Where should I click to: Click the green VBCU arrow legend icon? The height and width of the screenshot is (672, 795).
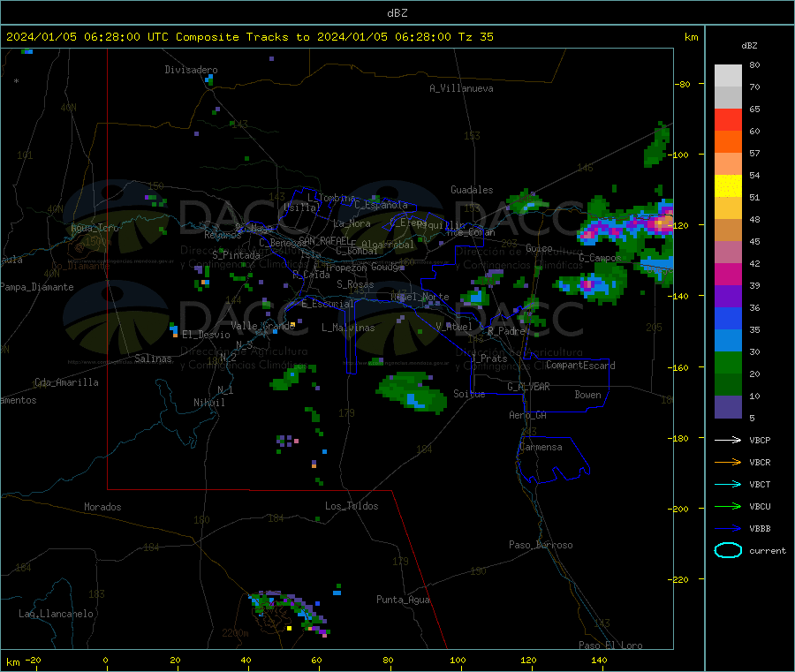pyautogui.click(x=728, y=506)
